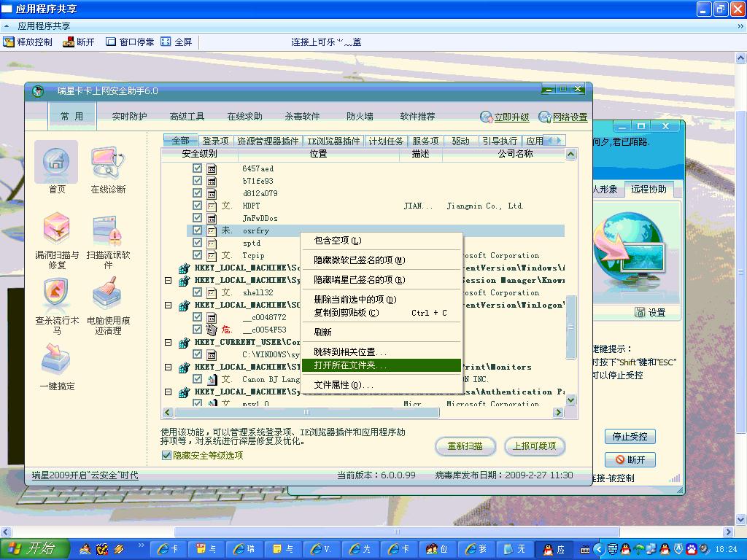Click the registry icon of the Winlogon row
The image size is (747, 560).
pyautogui.click(x=184, y=306)
